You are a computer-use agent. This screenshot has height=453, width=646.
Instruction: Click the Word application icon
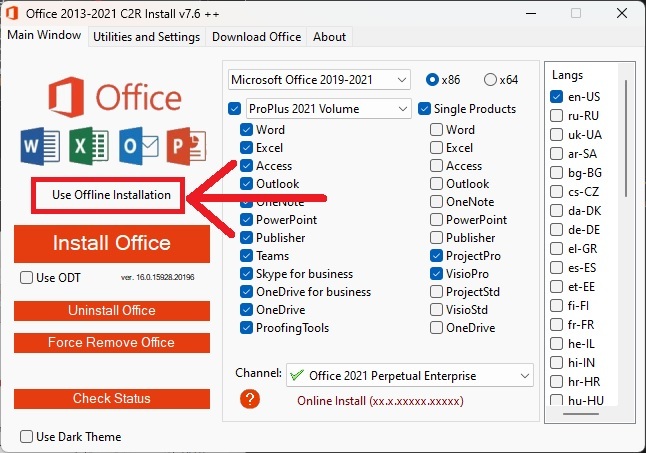point(40,146)
